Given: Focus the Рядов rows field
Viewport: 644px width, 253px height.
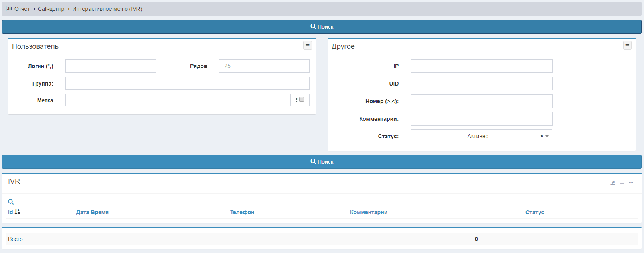Looking at the screenshot, I should tap(264, 66).
